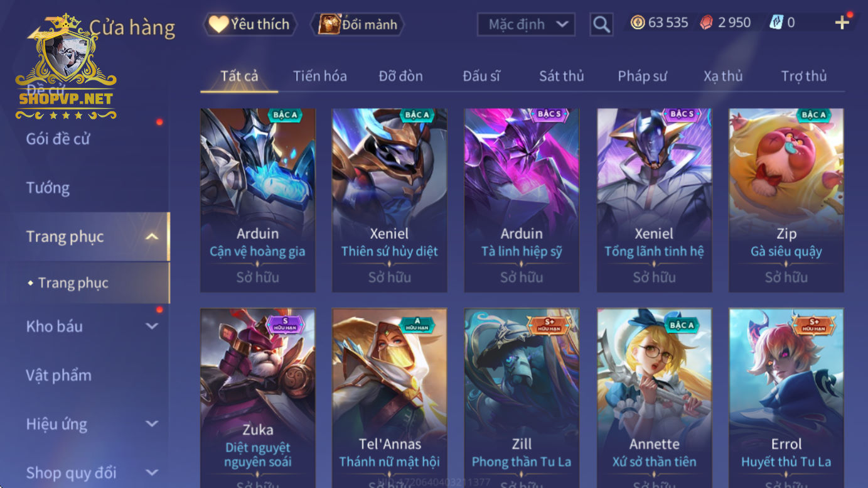Tap the plus icon to add currency
This screenshot has width=868, height=488.
pyautogui.click(x=842, y=23)
